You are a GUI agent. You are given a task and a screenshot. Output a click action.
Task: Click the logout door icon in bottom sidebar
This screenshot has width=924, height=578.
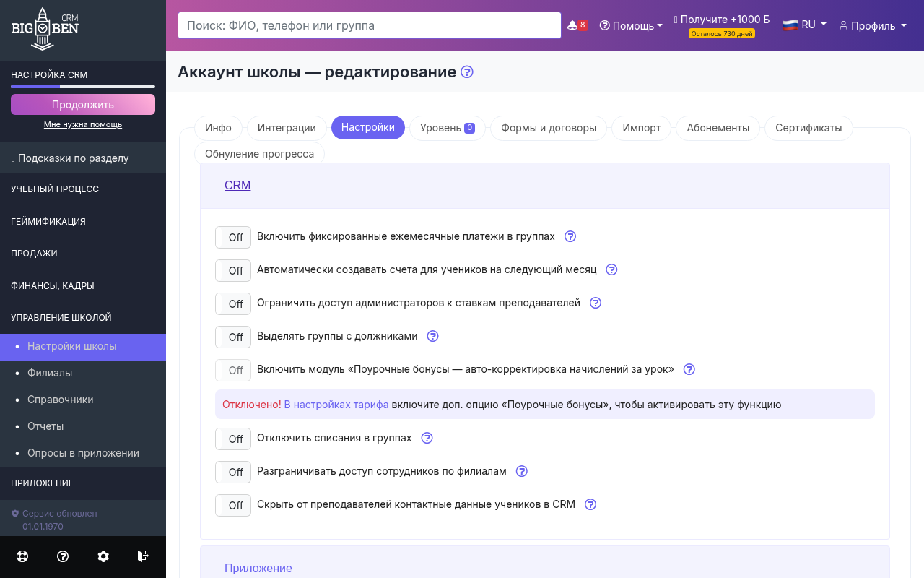pyautogui.click(x=143, y=556)
